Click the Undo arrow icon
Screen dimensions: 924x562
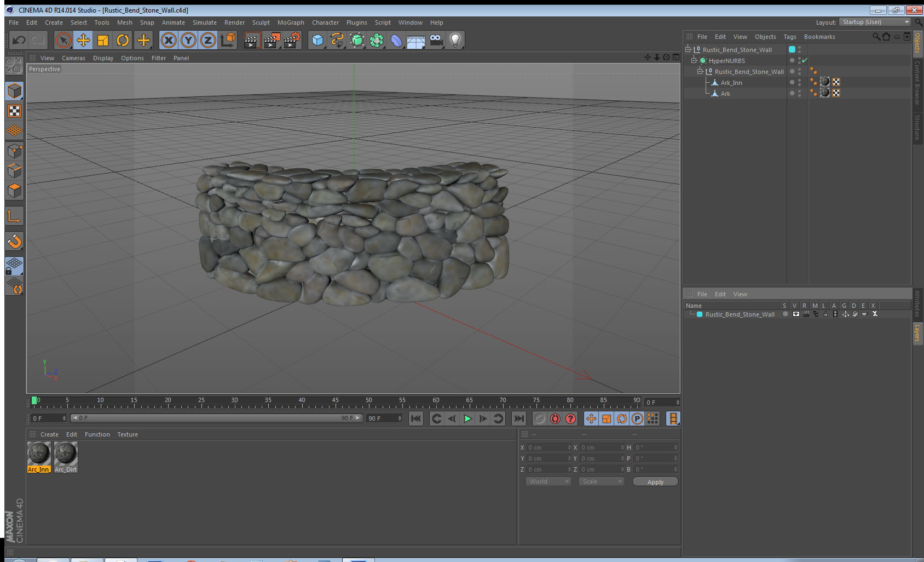19,40
